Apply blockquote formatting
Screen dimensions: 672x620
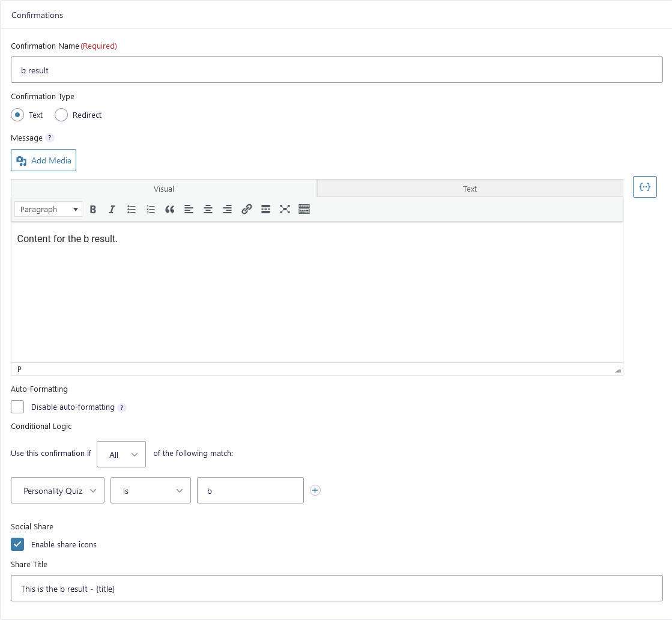coord(169,209)
